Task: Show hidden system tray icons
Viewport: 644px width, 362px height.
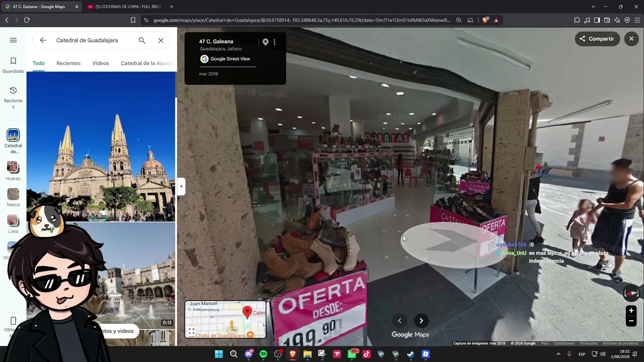Action: point(558,354)
